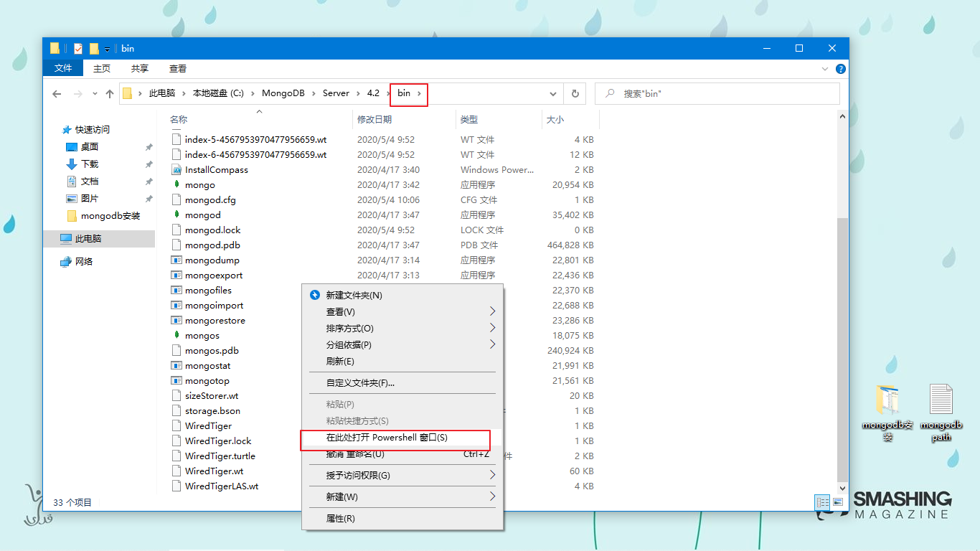Click the mongostat executable icon

177,365
